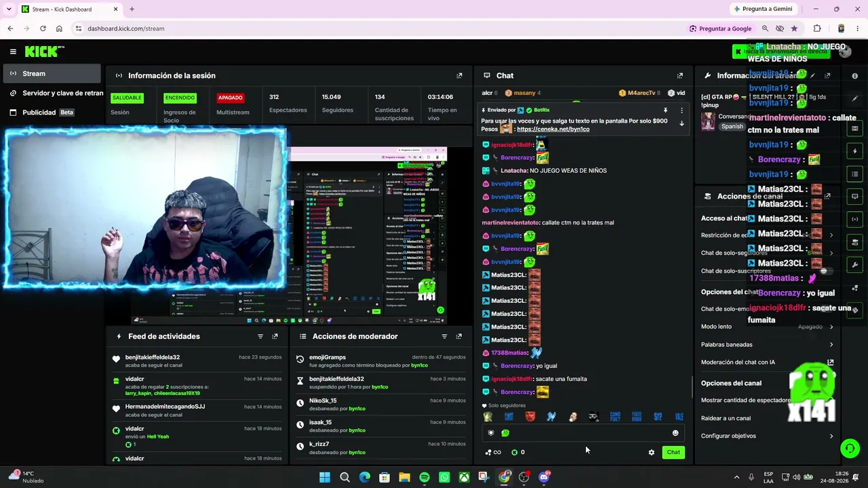Show hidden system tray icons

coord(737,478)
